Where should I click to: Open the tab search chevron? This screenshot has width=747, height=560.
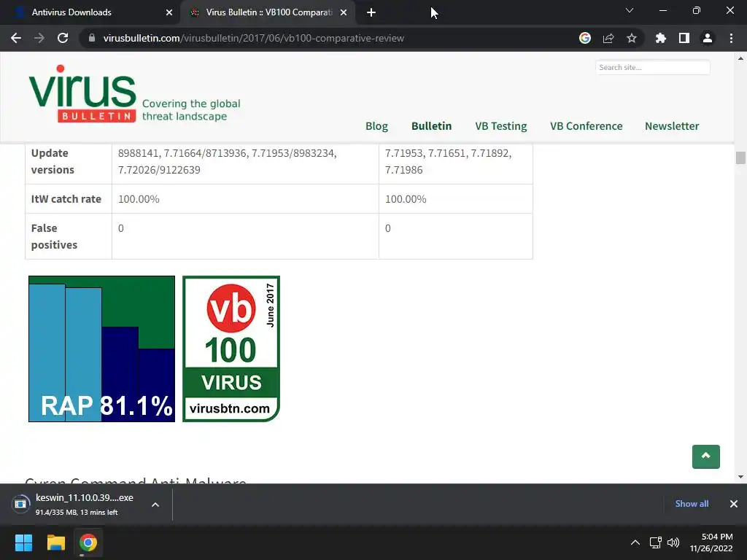[x=630, y=10]
